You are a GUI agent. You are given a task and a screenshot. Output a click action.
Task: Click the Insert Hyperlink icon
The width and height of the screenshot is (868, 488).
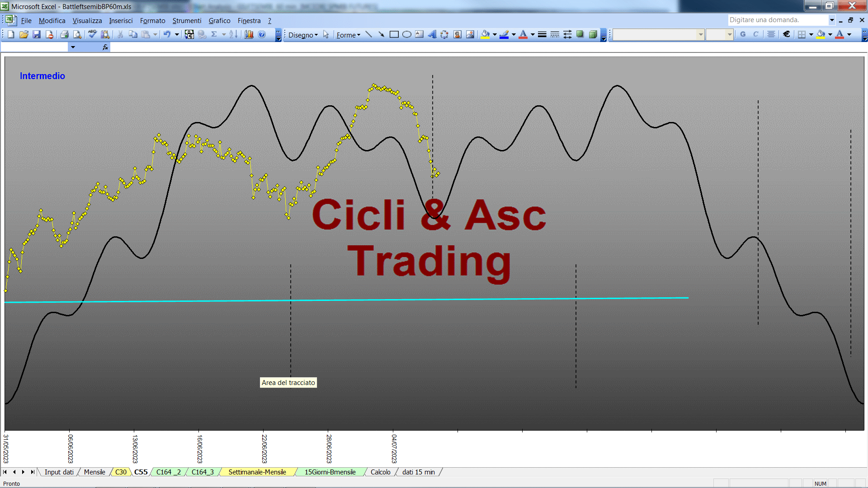click(x=202, y=34)
